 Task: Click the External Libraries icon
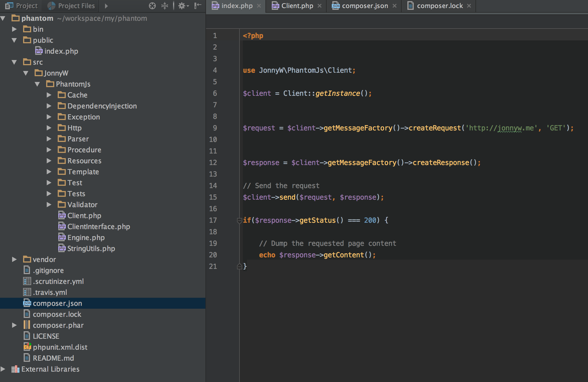pos(15,369)
